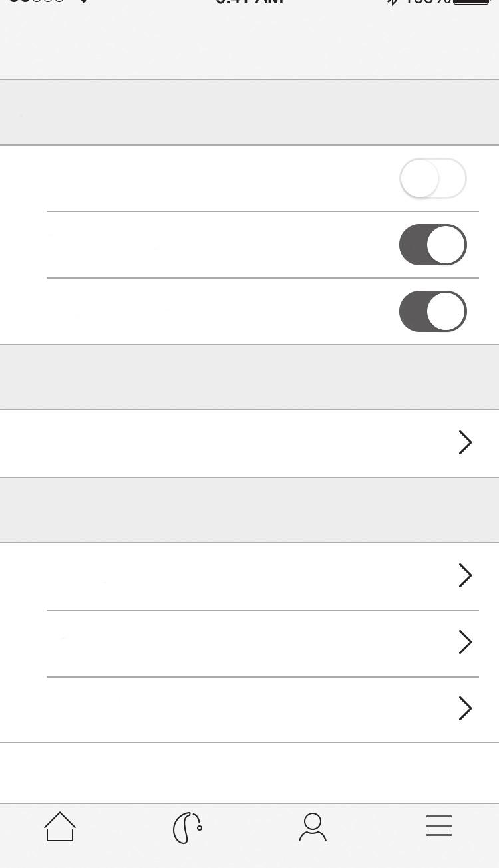Expand the last chevron of the bottom group
The image size is (499, 868).
click(x=466, y=708)
